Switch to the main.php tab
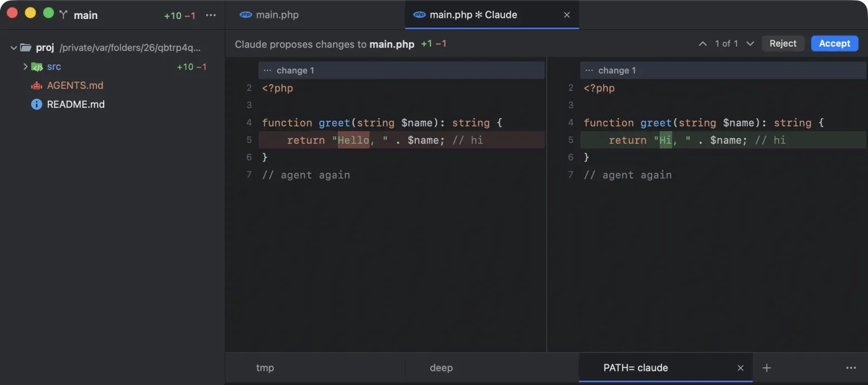 pyautogui.click(x=315, y=15)
